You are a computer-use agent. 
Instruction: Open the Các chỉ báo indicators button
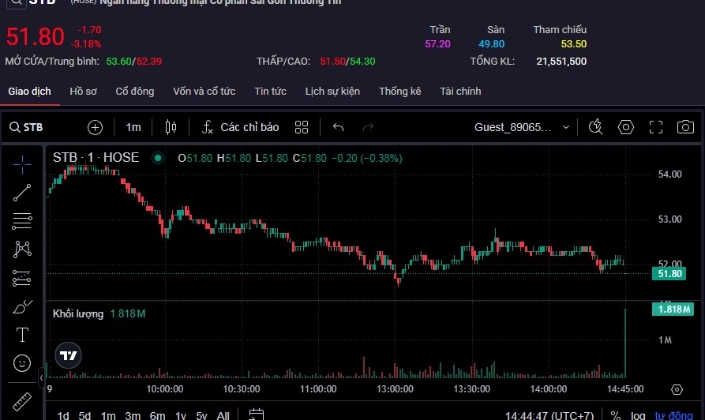click(x=240, y=127)
